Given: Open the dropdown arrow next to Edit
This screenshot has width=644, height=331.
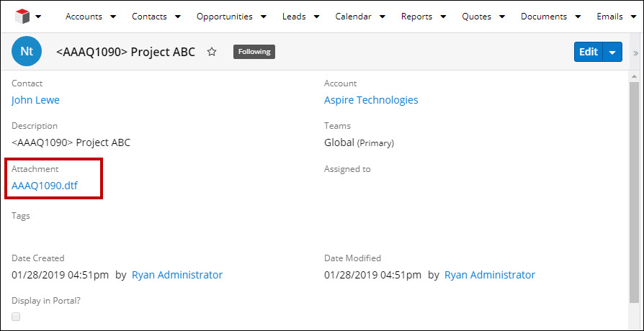Looking at the screenshot, I should point(612,52).
